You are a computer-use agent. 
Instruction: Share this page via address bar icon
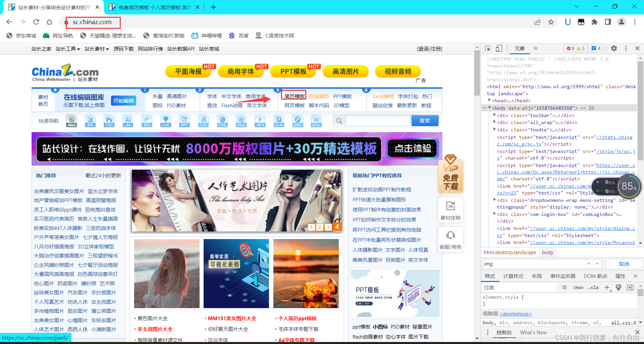537,22
